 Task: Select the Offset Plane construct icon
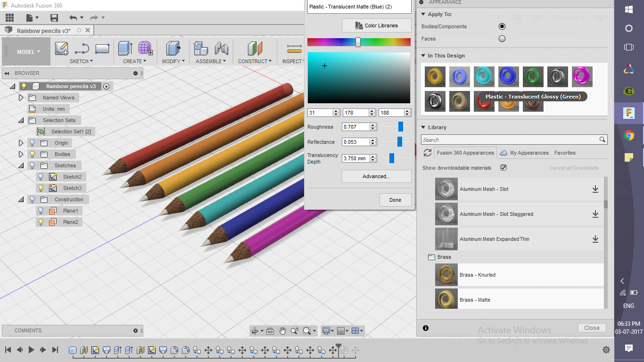255,49
